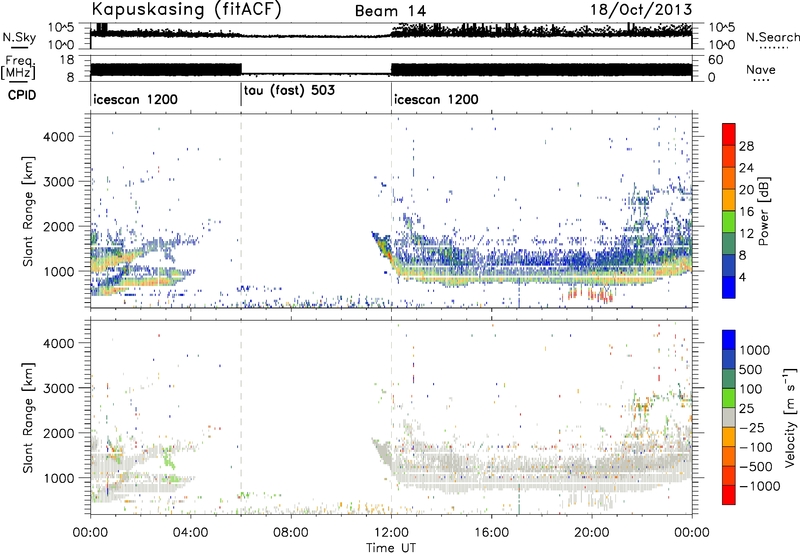The image size is (800, 554).
Task: Click the '20:00' time axis tick label
Action: pos(592,533)
